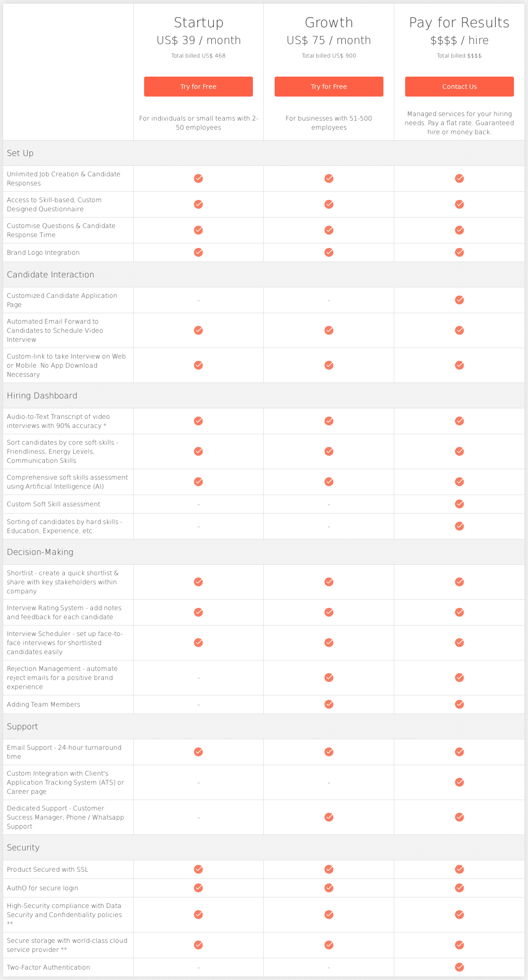The width and height of the screenshot is (528, 980).
Task: Click the Startup checkmark for Product Secured with SSL
Action: (x=198, y=869)
